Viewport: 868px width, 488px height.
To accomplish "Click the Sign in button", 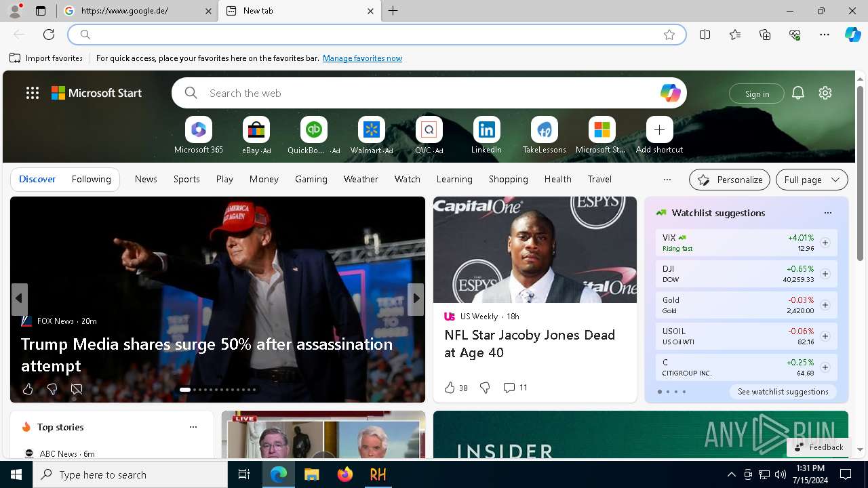I will point(757,94).
